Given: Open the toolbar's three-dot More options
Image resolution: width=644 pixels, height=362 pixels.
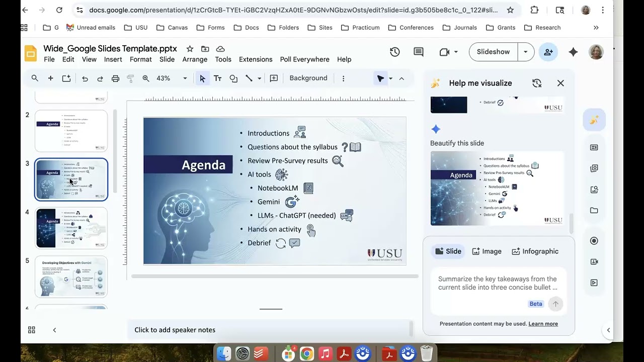Looking at the screenshot, I should coord(343,78).
